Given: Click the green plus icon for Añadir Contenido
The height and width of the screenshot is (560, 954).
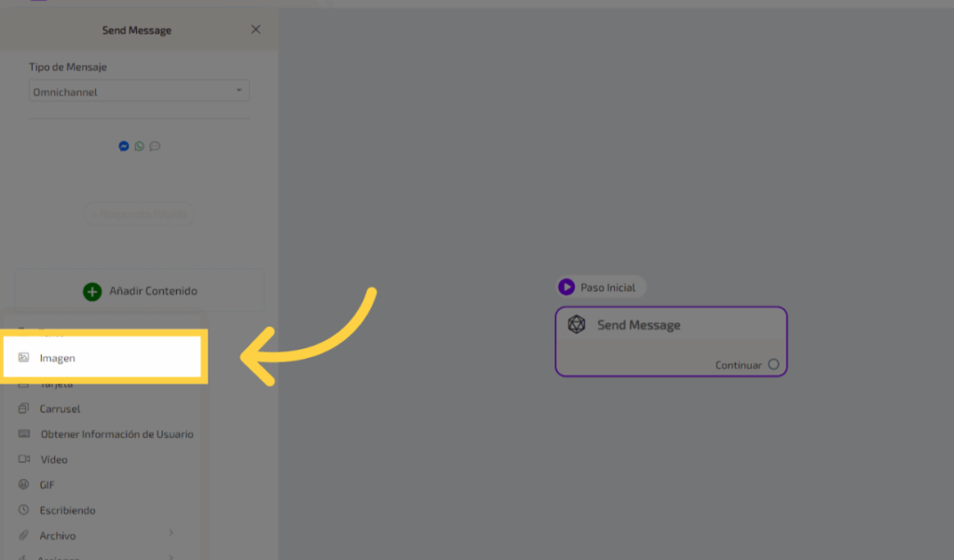Looking at the screenshot, I should point(92,292).
